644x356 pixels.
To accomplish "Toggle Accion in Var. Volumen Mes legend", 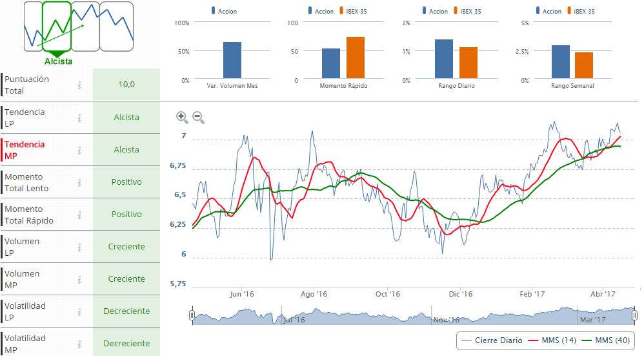I will [224, 11].
